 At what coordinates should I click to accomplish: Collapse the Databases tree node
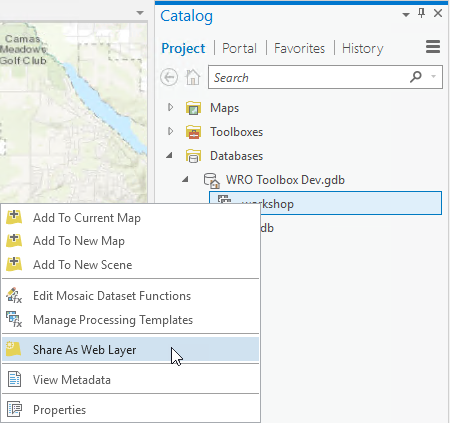tap(170, 155)
